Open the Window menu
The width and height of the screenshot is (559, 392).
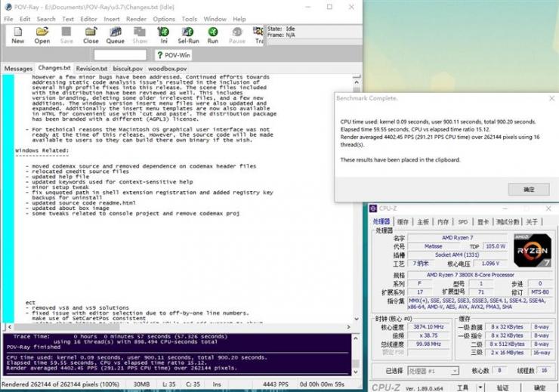(215, 19)
